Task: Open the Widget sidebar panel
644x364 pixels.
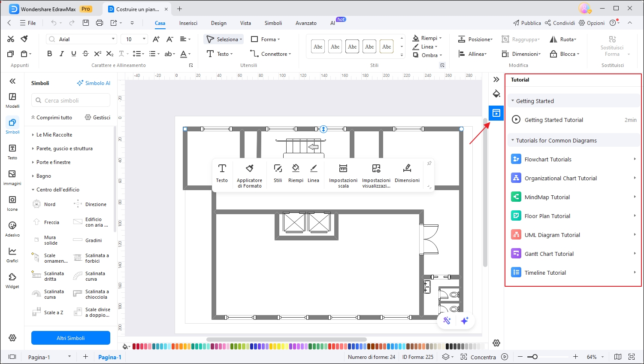Action: pyautogui.click(x=12, y=280)
